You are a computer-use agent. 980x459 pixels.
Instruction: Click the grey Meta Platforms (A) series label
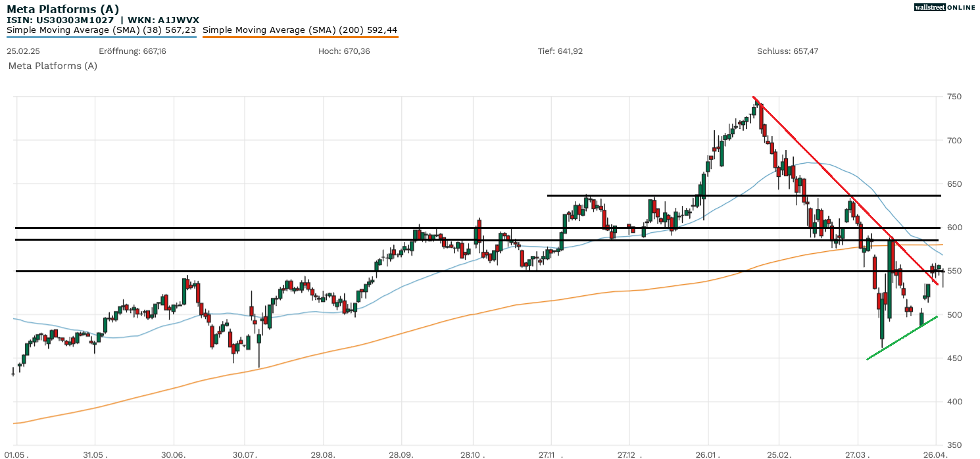pyautogui.click(x=53, y=66)
